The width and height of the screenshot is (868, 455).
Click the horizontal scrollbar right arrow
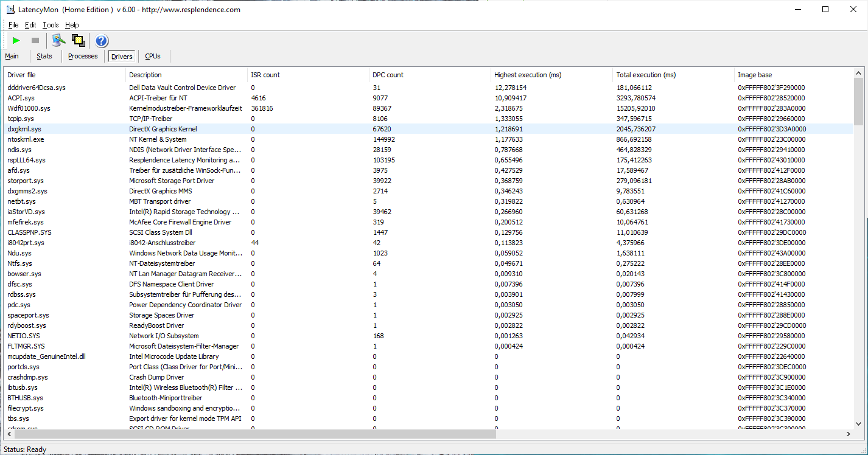[x=848, y=434]
